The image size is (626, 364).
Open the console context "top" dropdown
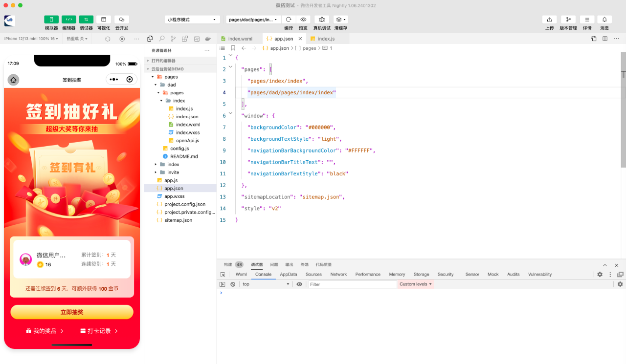266,284
